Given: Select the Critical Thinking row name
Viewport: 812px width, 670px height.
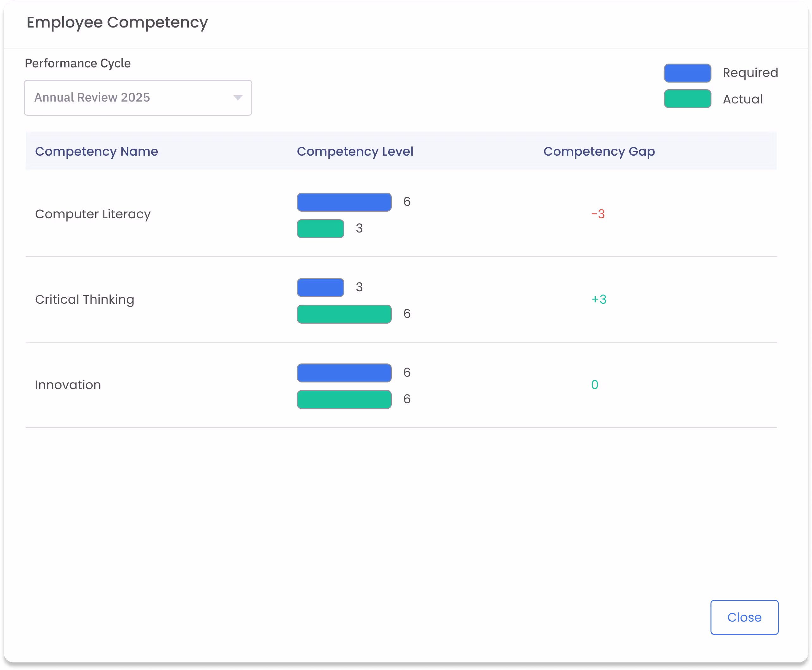Looking at the screenshot, I should tap(84, 300).
